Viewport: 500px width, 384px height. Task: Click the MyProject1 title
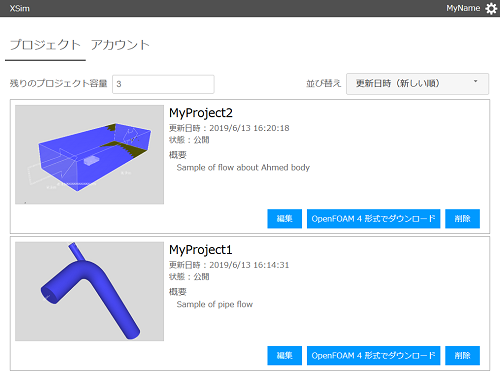click(x=200, y=250)
